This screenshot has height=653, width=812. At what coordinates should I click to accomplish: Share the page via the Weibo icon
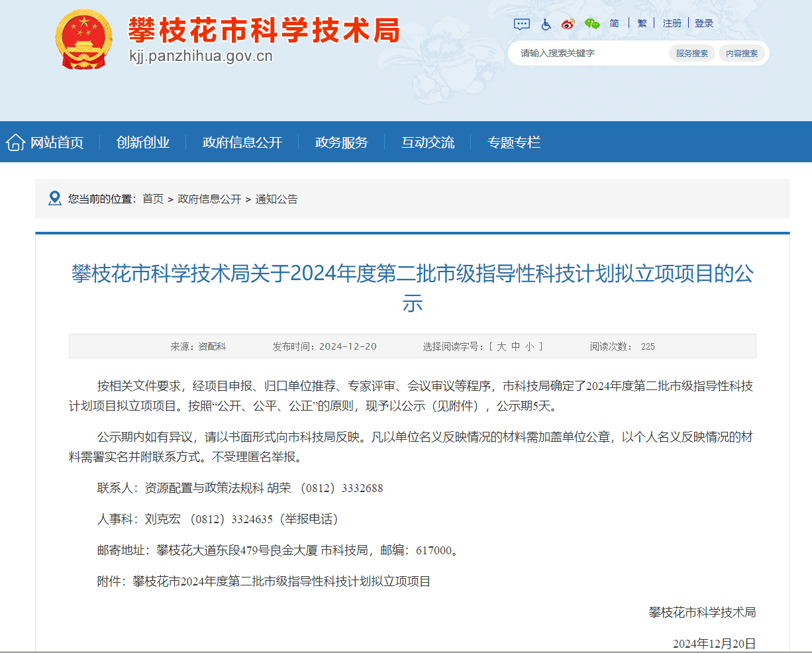point(568,24)
